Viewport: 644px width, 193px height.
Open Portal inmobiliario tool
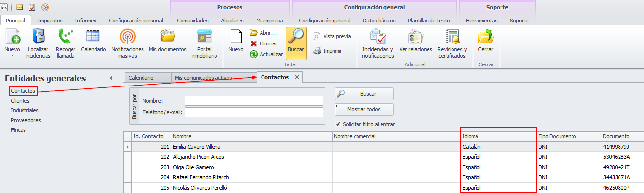[x=204, y=44]
